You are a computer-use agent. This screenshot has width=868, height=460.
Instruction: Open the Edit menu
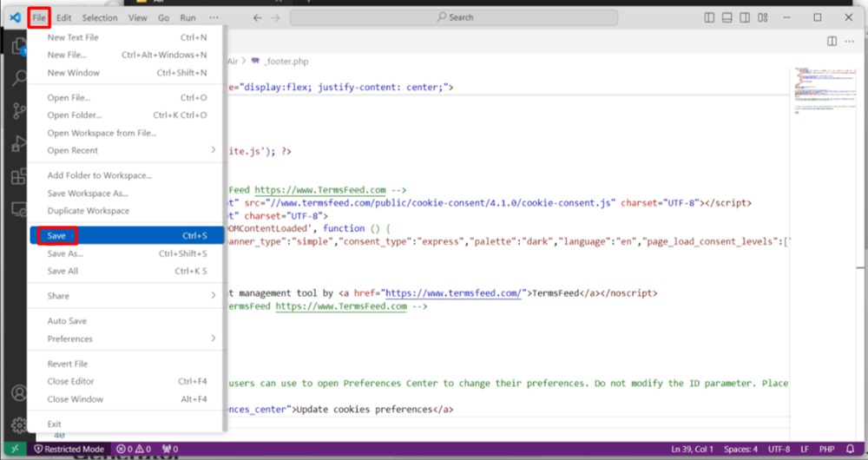pyautogui.click(x=63, y=17)
